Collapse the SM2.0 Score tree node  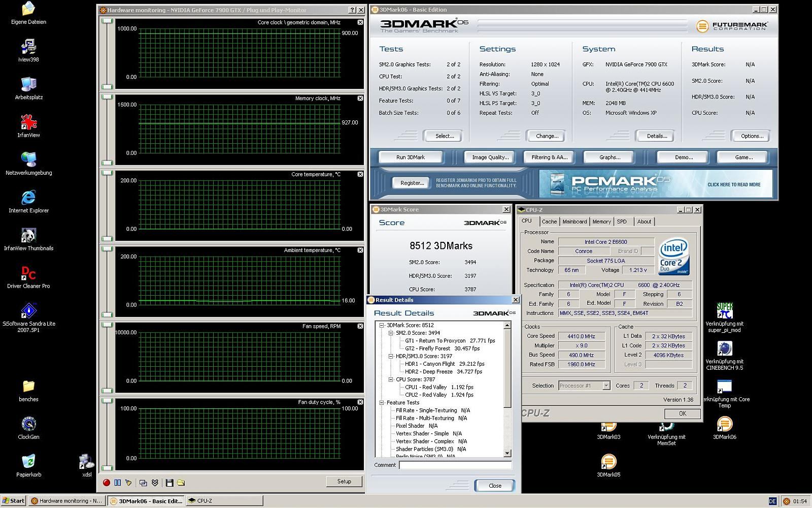pyautogui.click(x=391, y=333)
